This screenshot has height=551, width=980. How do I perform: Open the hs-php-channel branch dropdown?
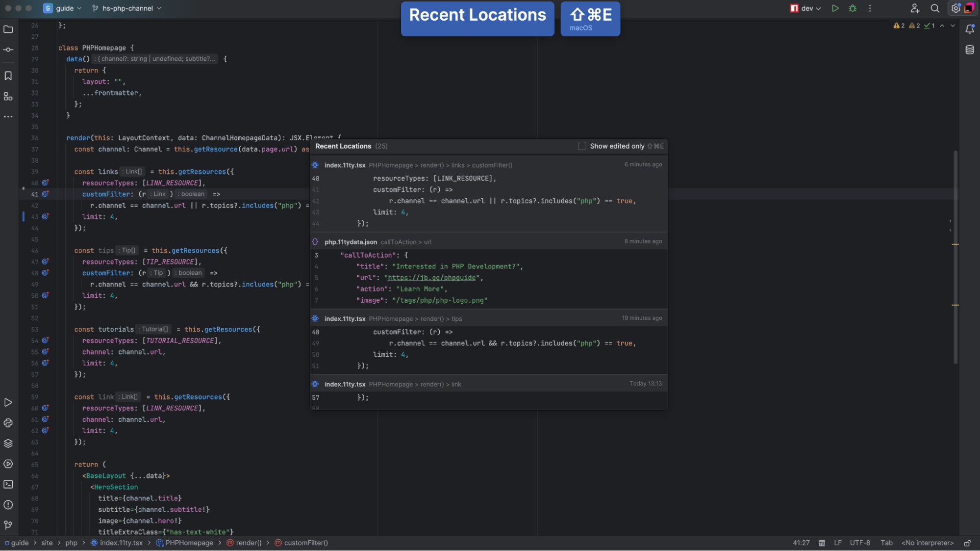point(126,8)
